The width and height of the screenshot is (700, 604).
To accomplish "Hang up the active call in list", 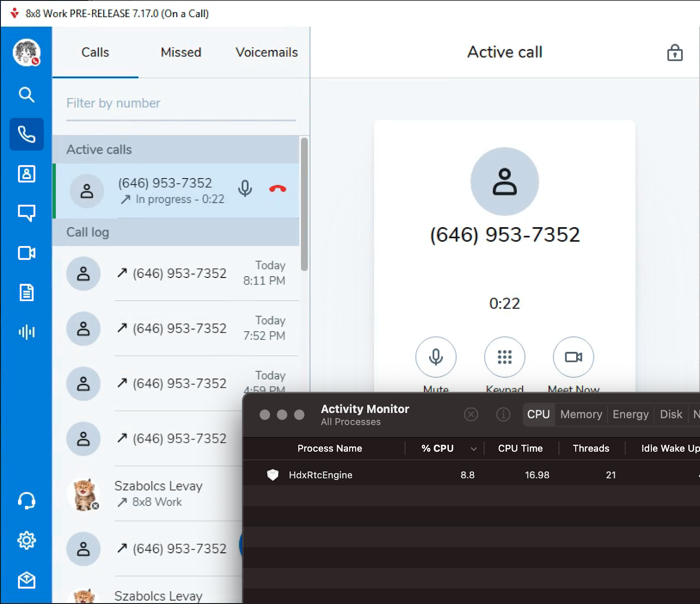I will pyautogui.click(x=277, y=189).
